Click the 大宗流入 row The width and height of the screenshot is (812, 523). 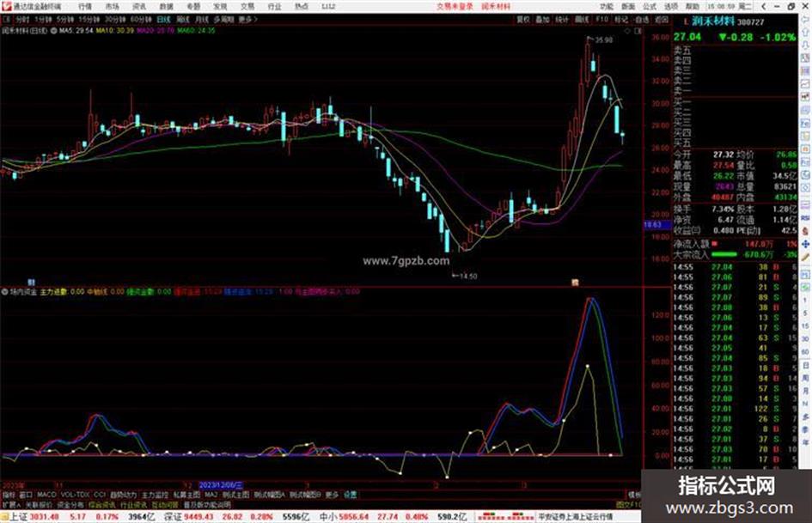pyautogui.click(x=736, y=255)
